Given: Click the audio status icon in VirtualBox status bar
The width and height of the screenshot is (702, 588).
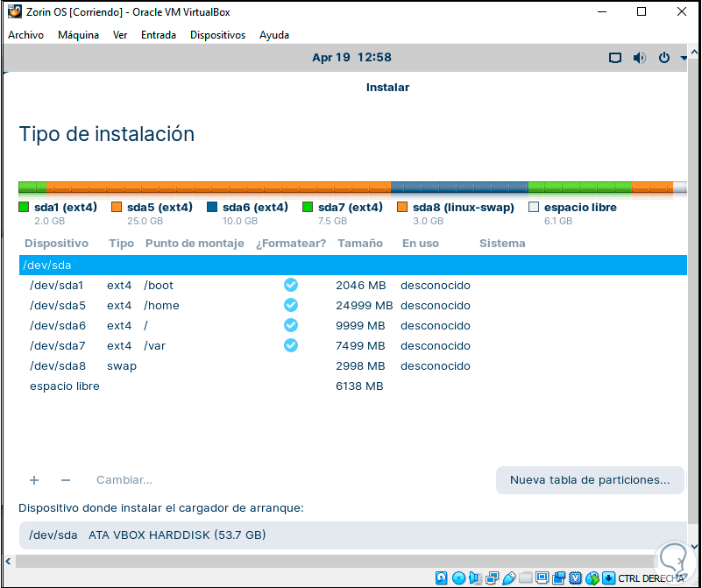Looking at the screenshot, I should 476,577.
